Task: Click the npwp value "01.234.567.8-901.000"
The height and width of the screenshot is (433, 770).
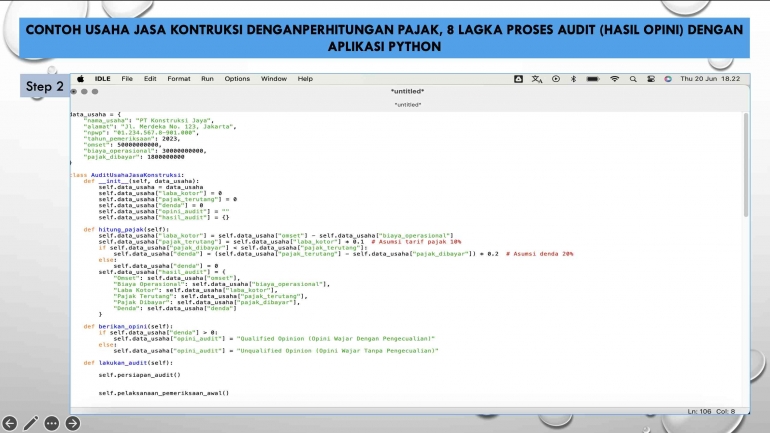Action: (x=154, y=133)
